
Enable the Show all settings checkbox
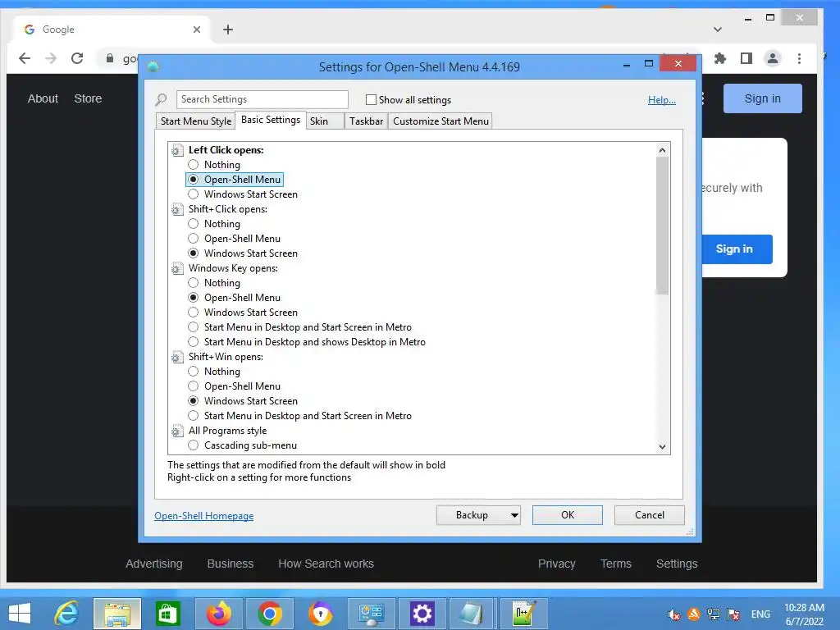371,99
